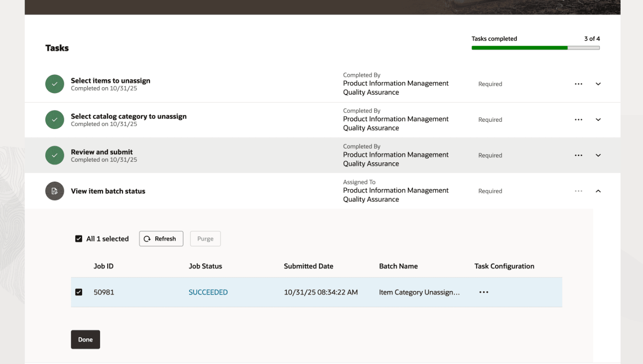The image size is (643, 364).
Task: Toggle the "All 1 selected" checkbox
Action: pyautogui.click(x=79, y=238)
